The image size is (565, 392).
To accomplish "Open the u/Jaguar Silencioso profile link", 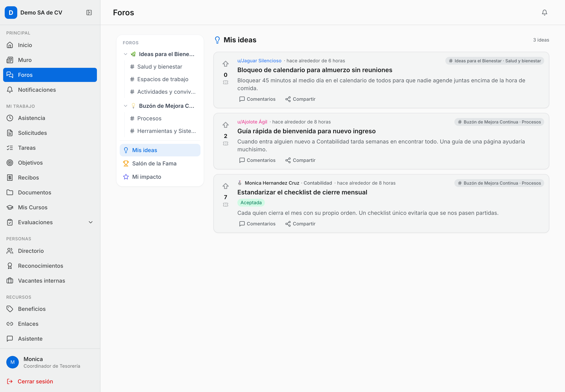I will point(259,61).
